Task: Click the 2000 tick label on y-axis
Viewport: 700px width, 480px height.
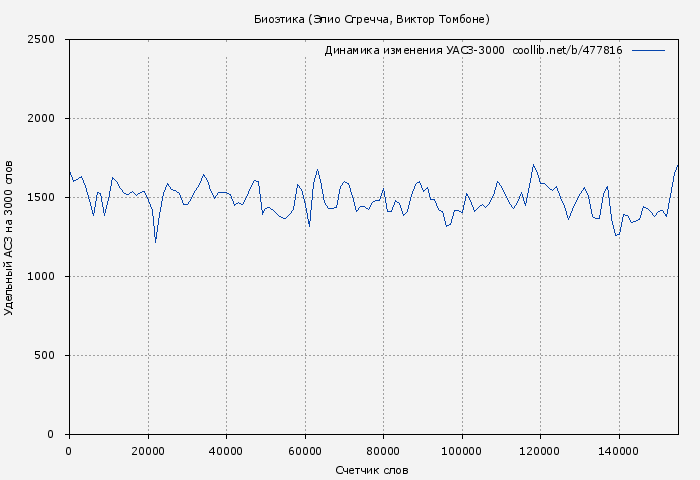Action: click(x=48, y=119)
